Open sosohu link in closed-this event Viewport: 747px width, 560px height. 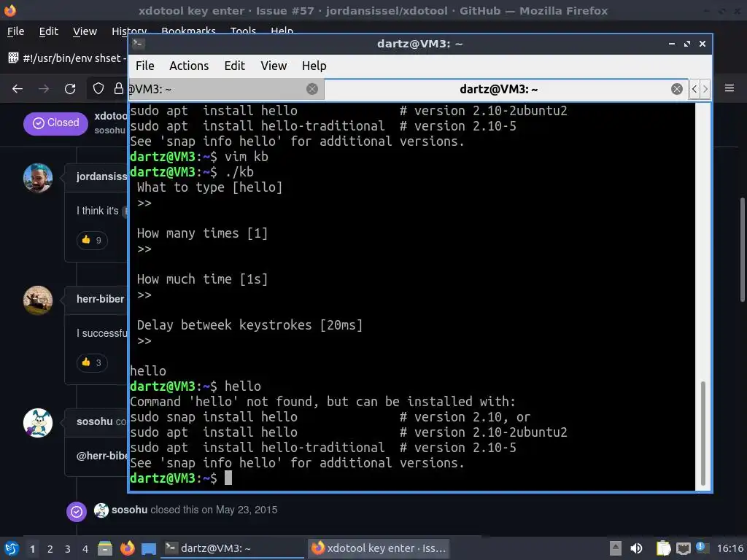(129, 510)
